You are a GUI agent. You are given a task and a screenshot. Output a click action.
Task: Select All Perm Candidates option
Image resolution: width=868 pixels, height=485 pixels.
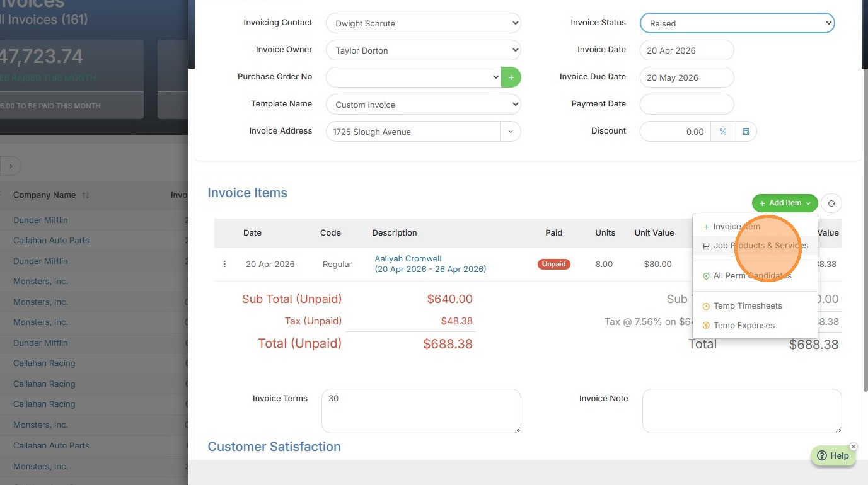click(752, 276)
